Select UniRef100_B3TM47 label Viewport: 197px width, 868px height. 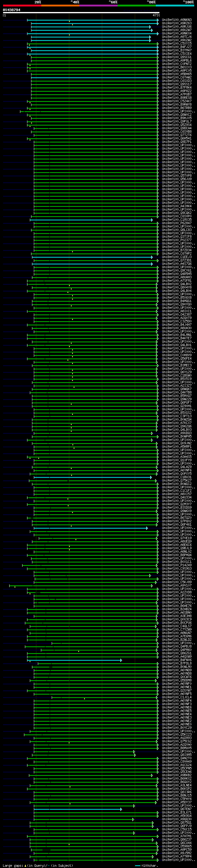[x=177, y=50]
